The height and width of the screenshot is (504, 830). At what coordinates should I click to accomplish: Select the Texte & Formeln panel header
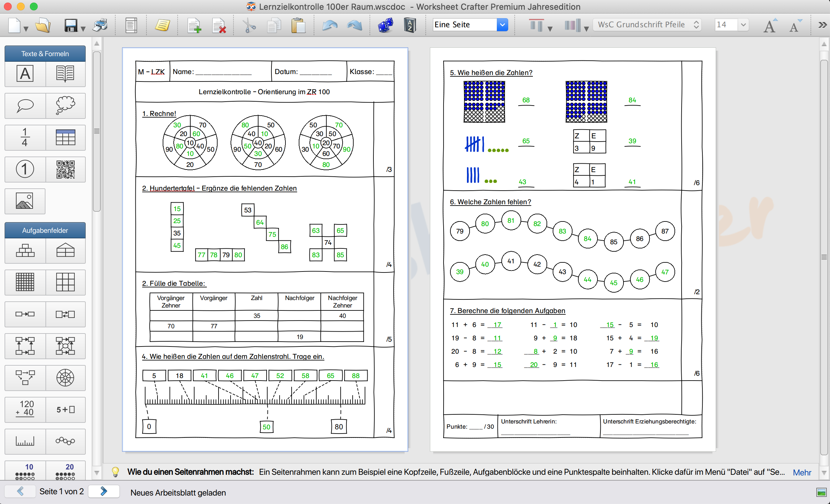pos(45,54)
